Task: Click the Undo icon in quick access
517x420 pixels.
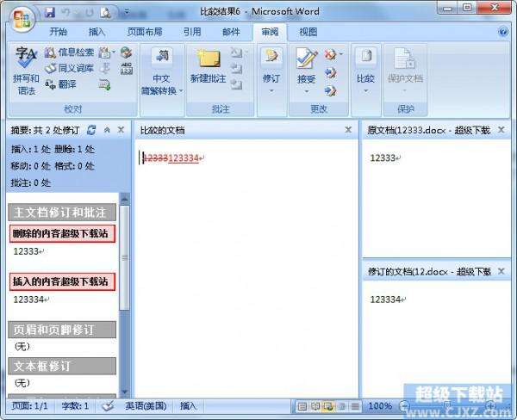Action: point(66,13)
